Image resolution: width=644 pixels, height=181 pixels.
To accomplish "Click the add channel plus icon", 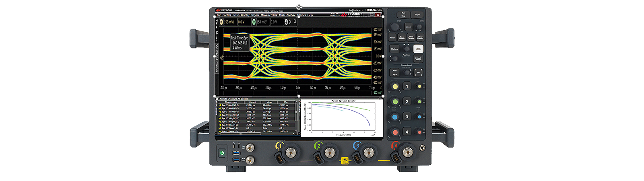I will pos(286,22).
